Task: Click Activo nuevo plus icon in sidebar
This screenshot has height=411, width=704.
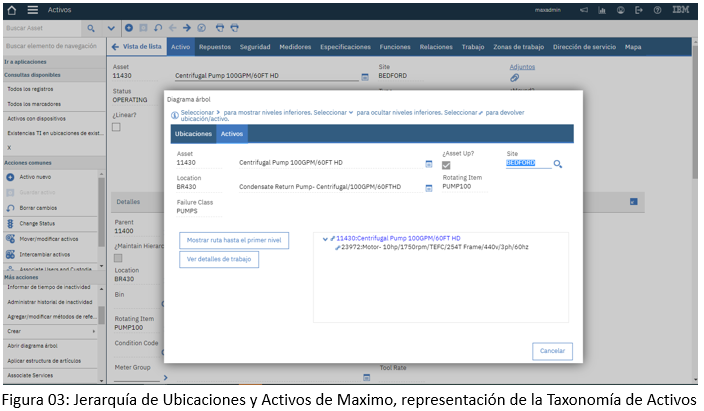Action: pos(10,177)
